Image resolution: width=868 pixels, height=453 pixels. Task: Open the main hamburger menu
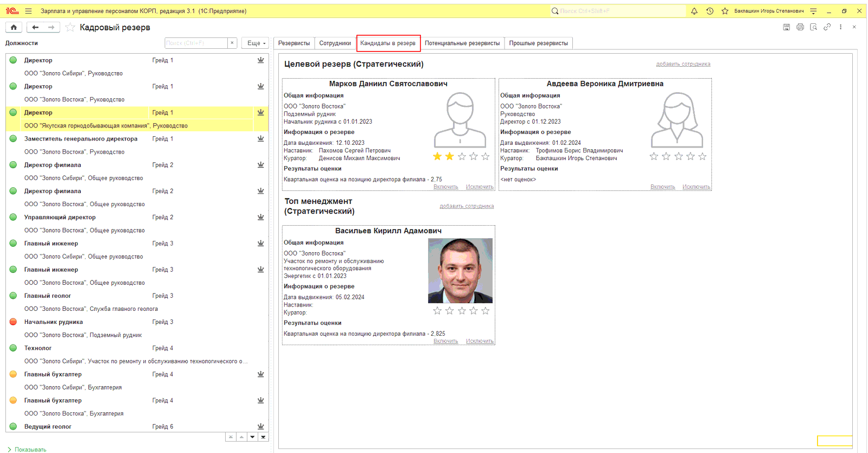coord(28,11)
